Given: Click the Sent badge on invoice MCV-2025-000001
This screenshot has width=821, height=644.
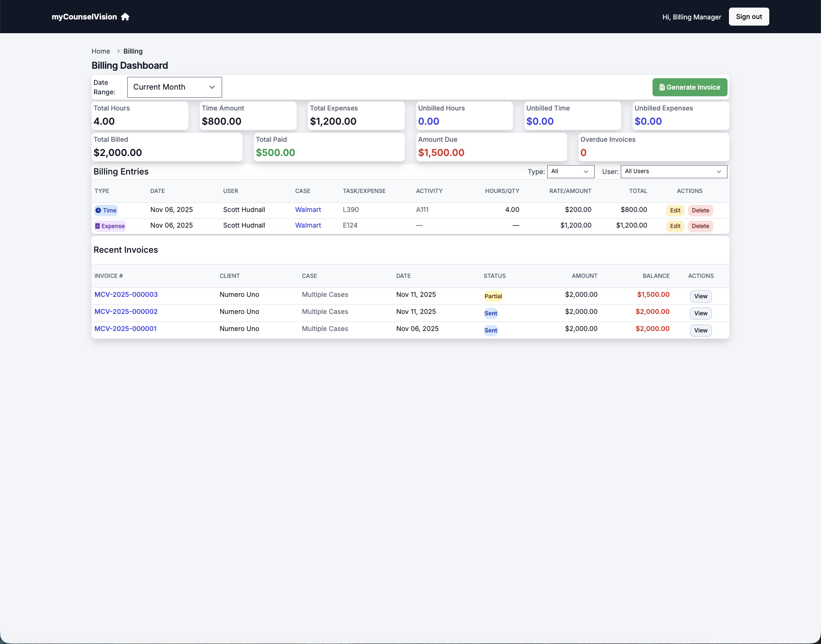Looking at the screenshot, I should [491, 330].
